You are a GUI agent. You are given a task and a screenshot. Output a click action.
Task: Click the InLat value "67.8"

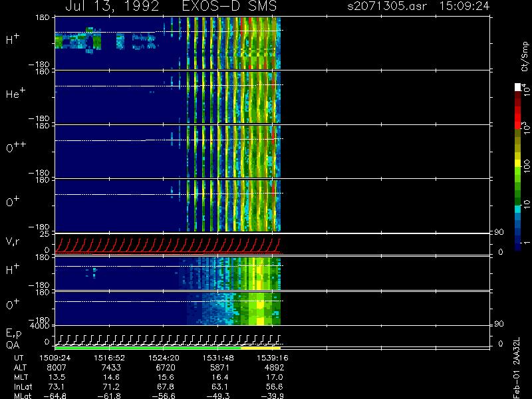click(165, 387)
